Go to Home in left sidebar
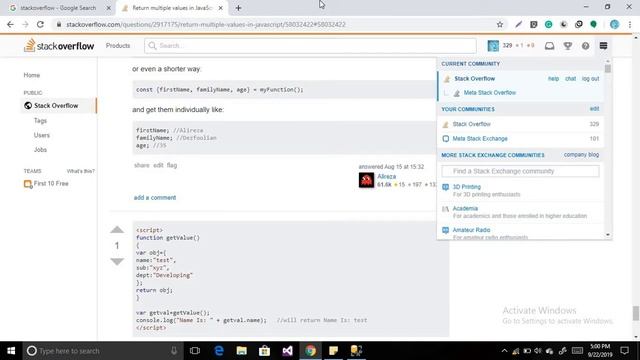This screenshot has height=360, width=640. (x=31, y=75)
